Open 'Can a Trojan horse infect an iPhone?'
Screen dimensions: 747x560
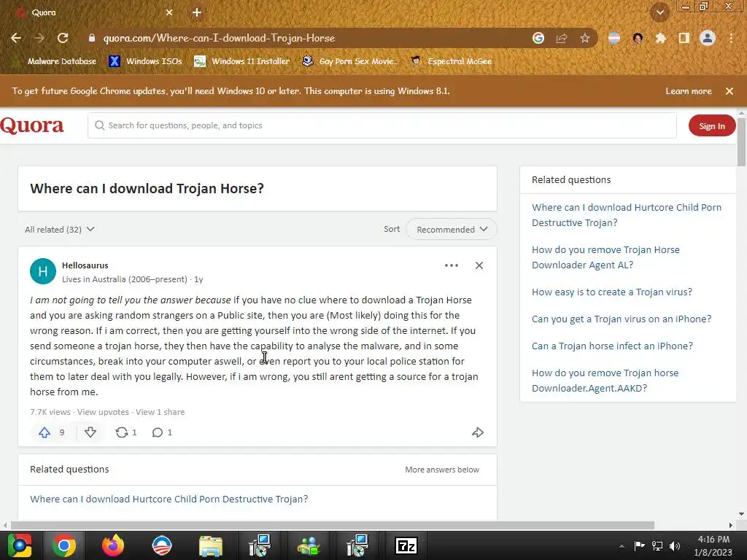pos(612,346)
